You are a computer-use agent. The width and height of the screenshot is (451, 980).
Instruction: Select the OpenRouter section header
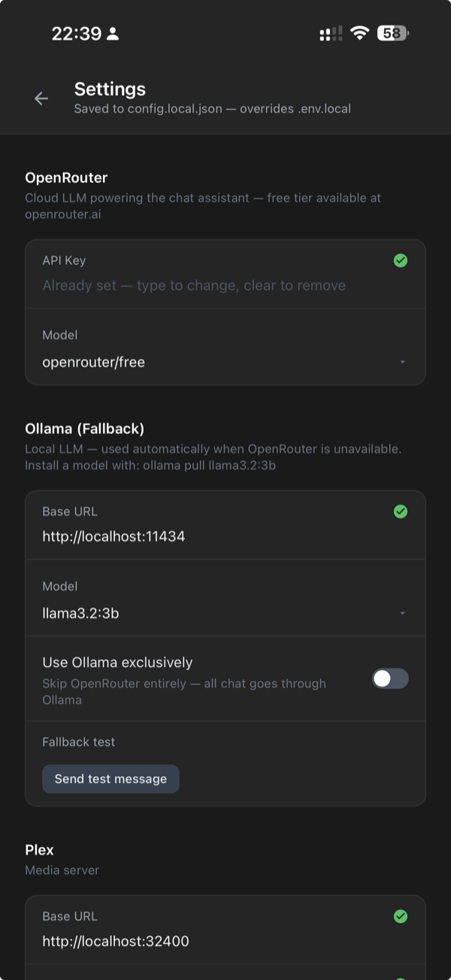pyautogui.click(x=66, y=177)
